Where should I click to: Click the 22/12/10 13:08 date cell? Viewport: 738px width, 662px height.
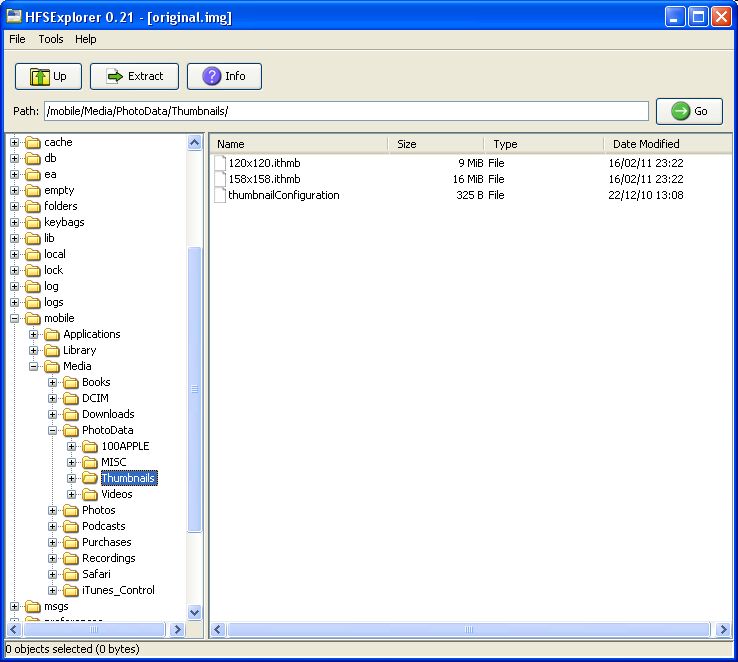[x=646, y=195]
